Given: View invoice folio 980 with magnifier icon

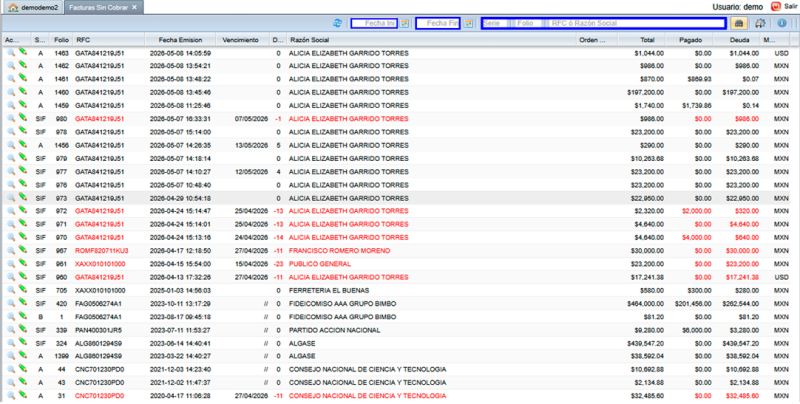Looking at the screenshot, I should [11, 118].
